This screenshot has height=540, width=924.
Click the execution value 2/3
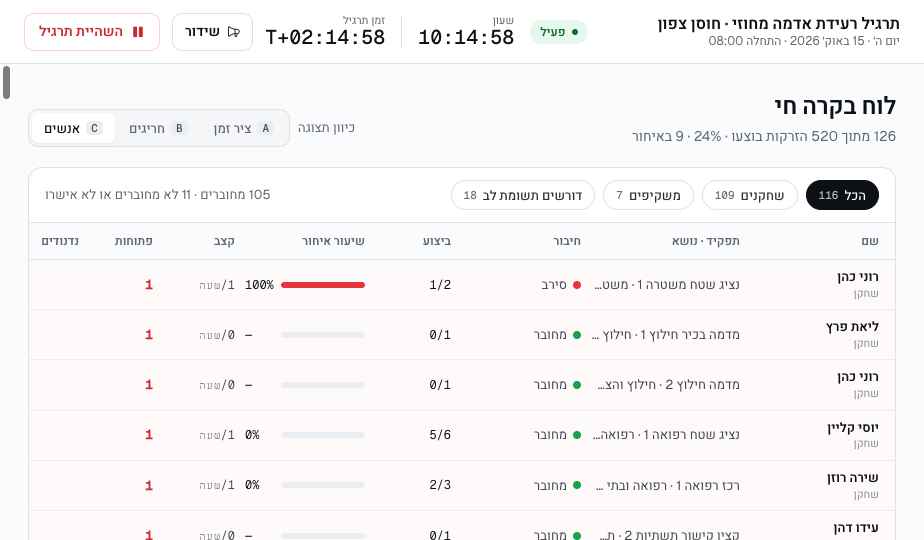click(x=440, y=485)
